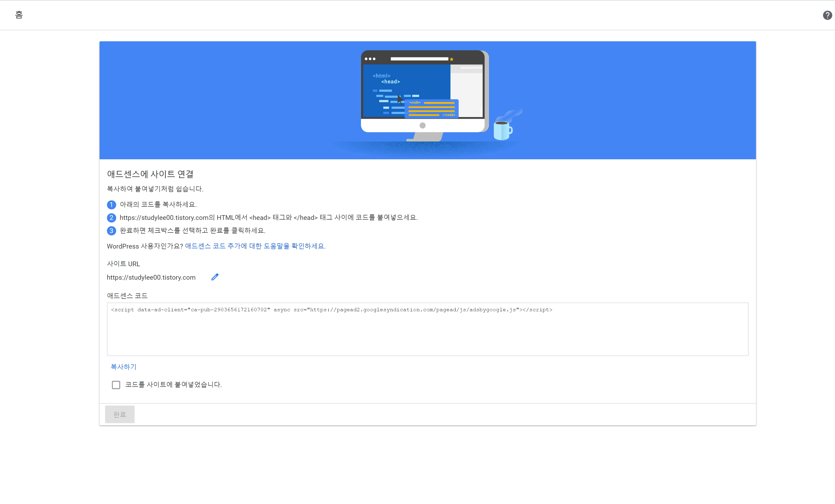Click the step 1 number badge
Viewport: 835px width, 504px height.
point(111,205)
